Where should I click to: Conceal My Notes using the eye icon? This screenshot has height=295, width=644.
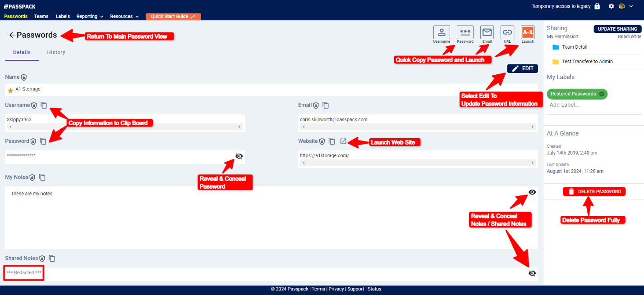pyautogui.click(x=532, y=192)
